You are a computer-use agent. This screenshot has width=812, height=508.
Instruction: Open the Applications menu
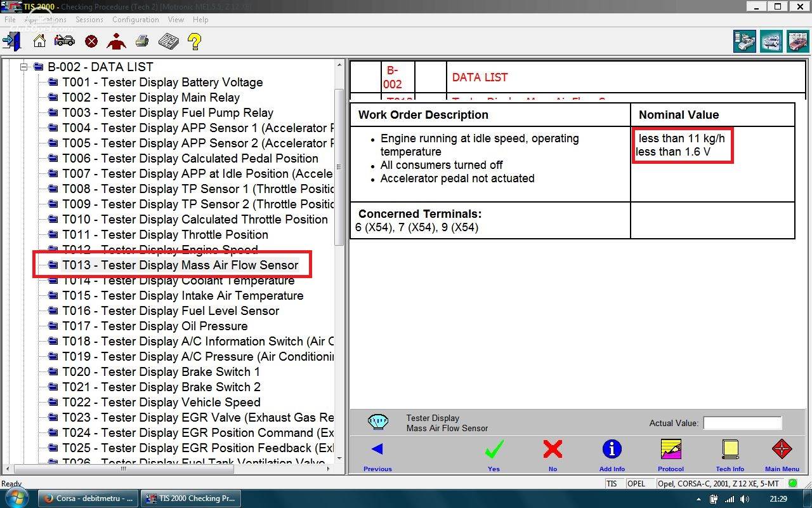coord(45,20)
